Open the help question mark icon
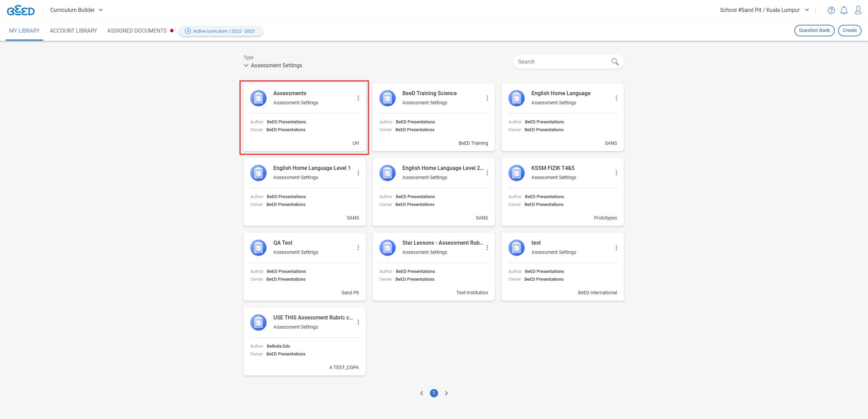Screen dimensions: 868x419 coord(831,10)
